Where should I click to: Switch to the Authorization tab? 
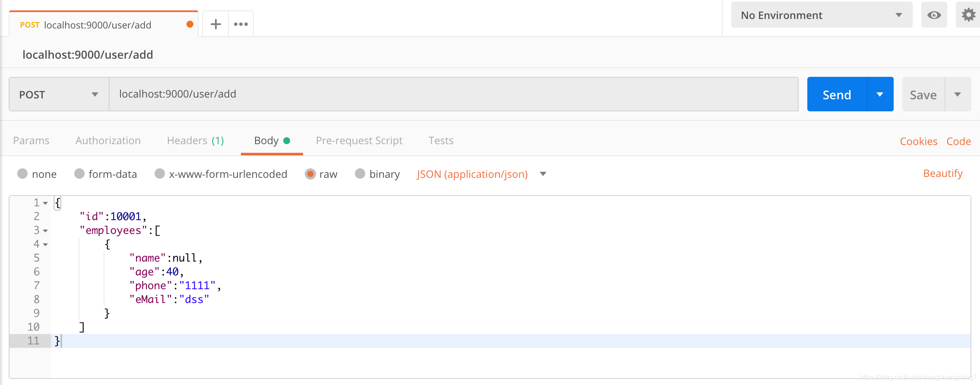108,141
